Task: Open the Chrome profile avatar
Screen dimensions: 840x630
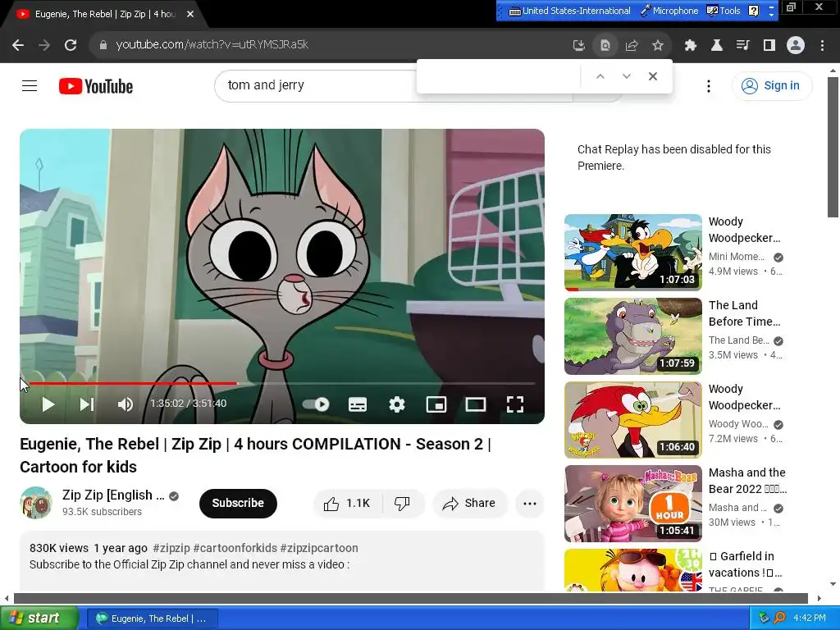Action: click(796, 46)
